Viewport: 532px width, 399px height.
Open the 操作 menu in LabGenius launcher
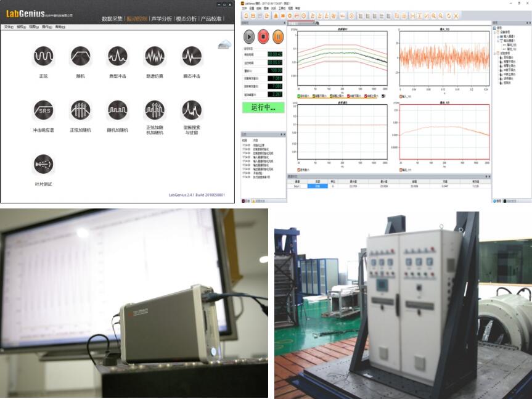pyautogui.click(x=47, y=27)
